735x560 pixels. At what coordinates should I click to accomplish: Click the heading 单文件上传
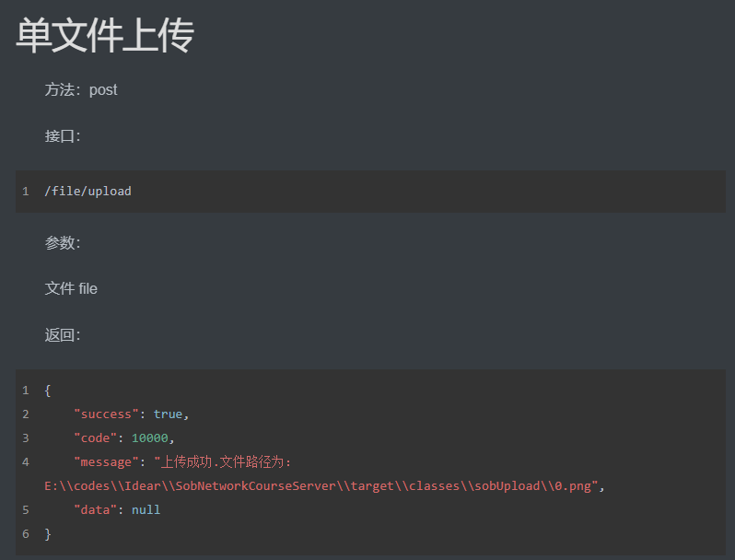coord(105,35)
